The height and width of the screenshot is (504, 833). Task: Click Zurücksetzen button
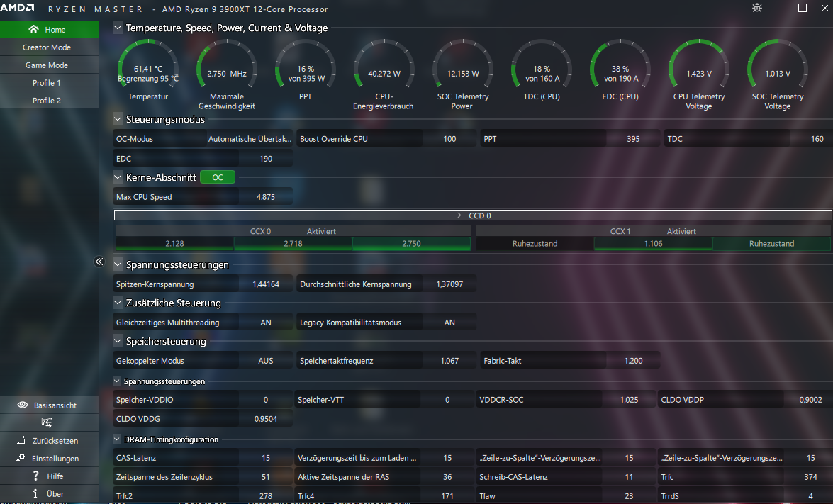point(50,440)
